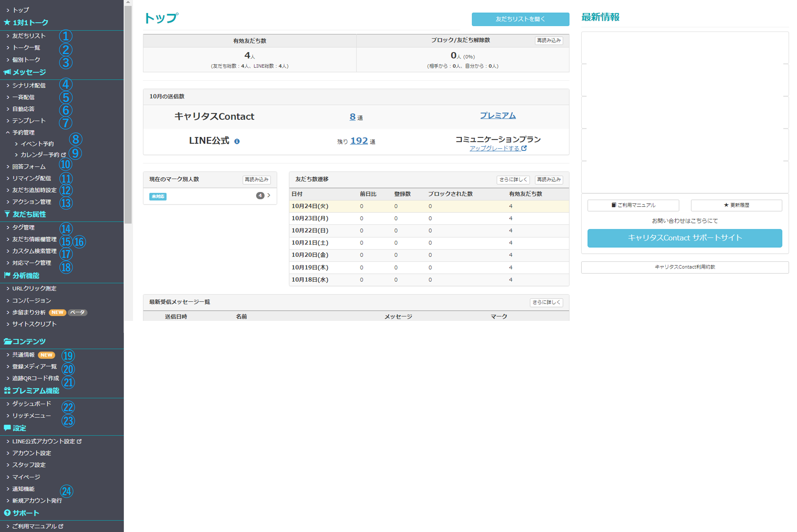Viewport: 797px width, 532px height.
Task: Click the ★ 更新履歴 button
Action: [737, 205]
